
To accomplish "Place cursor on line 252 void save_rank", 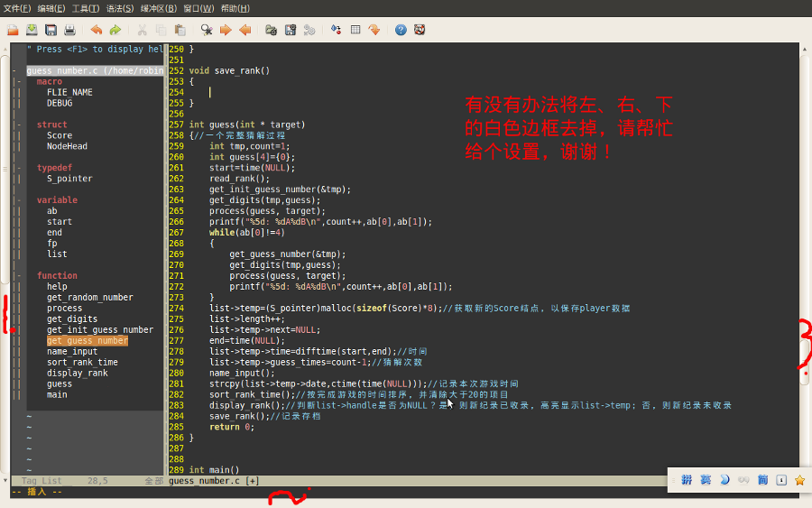I will [x=229, y=70].
